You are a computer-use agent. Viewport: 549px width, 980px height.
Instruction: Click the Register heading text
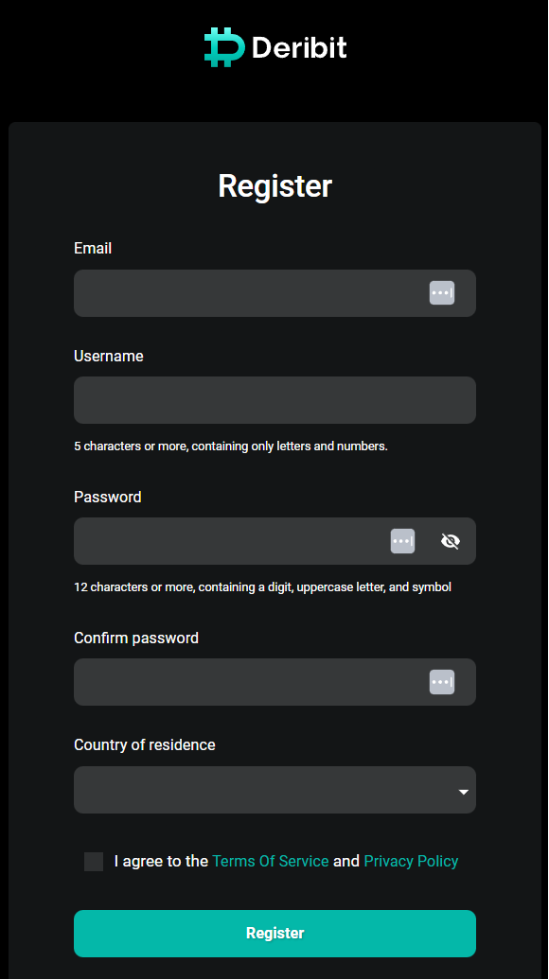coord(275,186)
